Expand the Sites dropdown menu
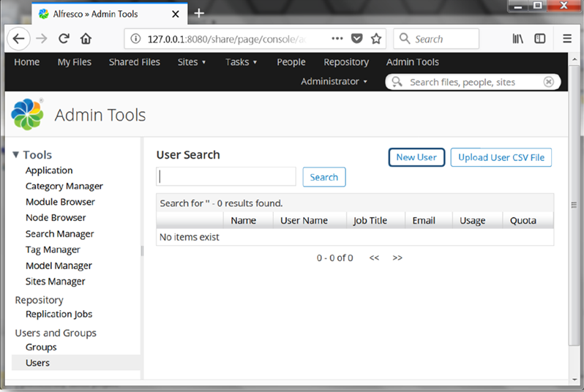Viewport: 584px width, 392px height. point(192,62)
